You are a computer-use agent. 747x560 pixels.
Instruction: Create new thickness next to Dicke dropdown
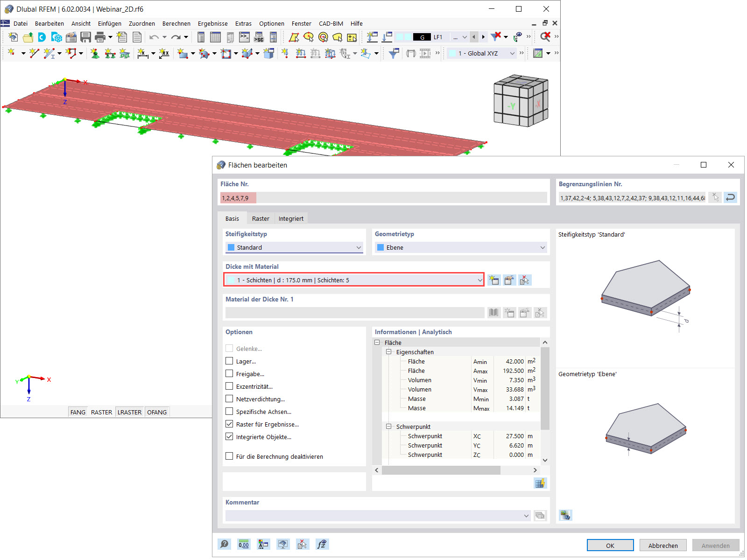(x=493, y=280)
